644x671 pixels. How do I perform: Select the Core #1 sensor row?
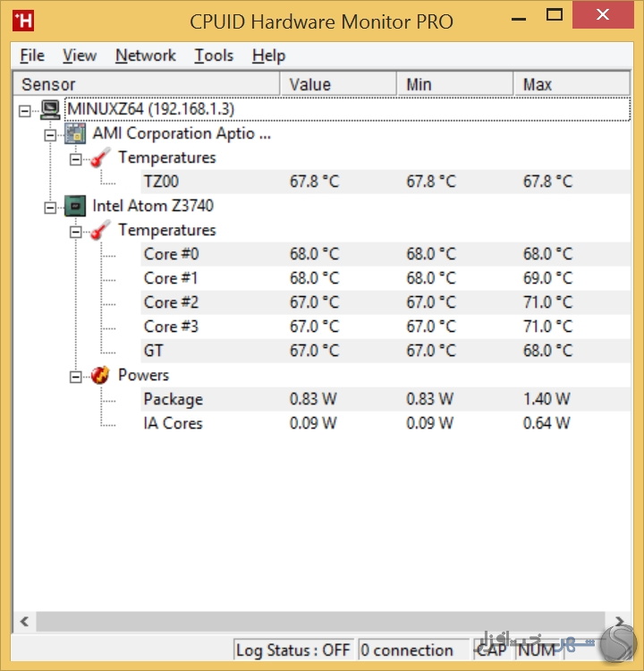(386, 278)
